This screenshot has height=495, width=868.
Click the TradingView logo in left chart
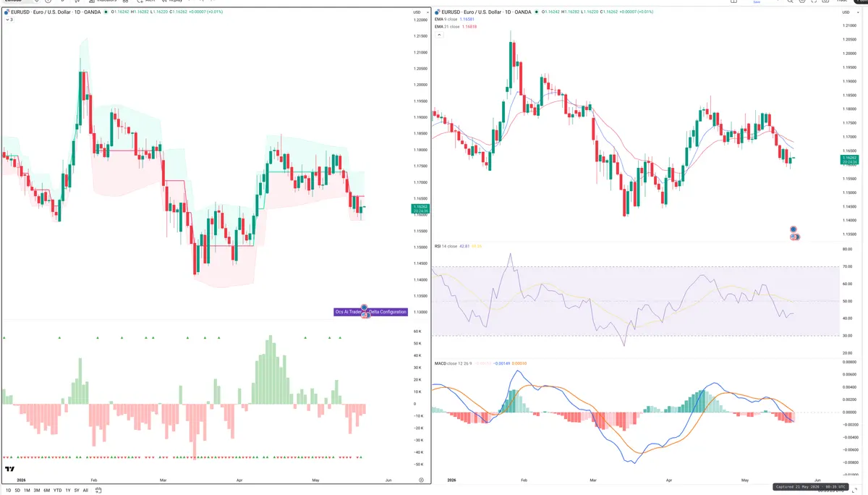click(10, 469)
